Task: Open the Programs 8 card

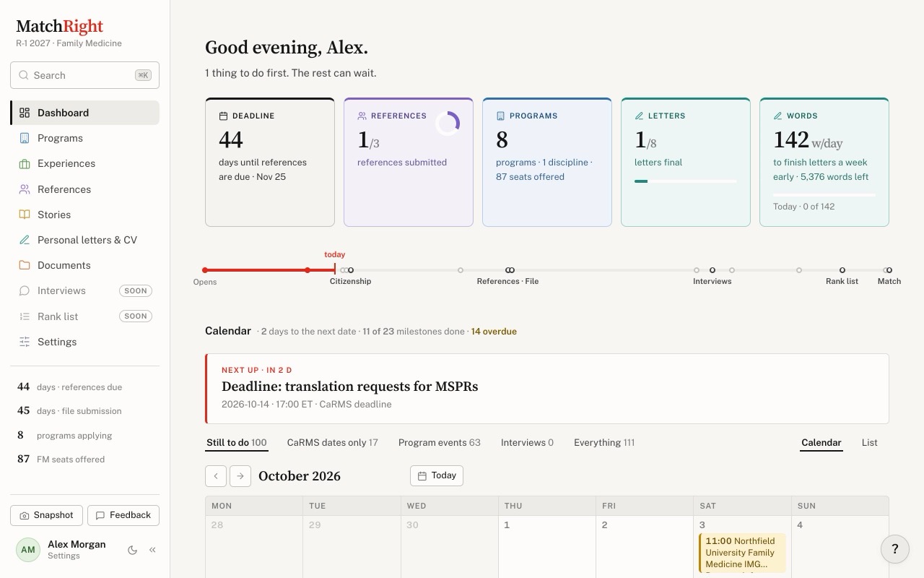Action: [547, 162]
